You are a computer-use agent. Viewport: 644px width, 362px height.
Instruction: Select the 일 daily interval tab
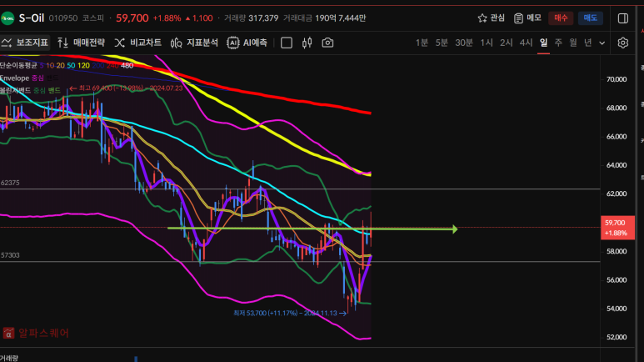click(543, 43)
